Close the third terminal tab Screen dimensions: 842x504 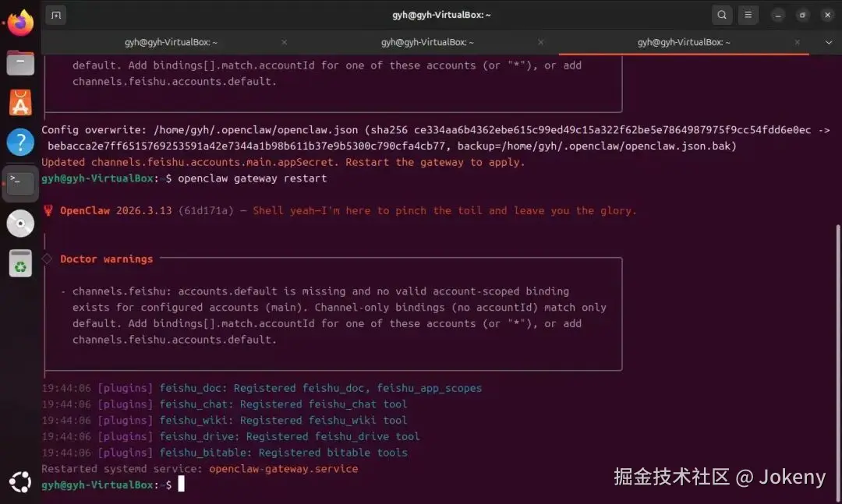tap(798, 42)
